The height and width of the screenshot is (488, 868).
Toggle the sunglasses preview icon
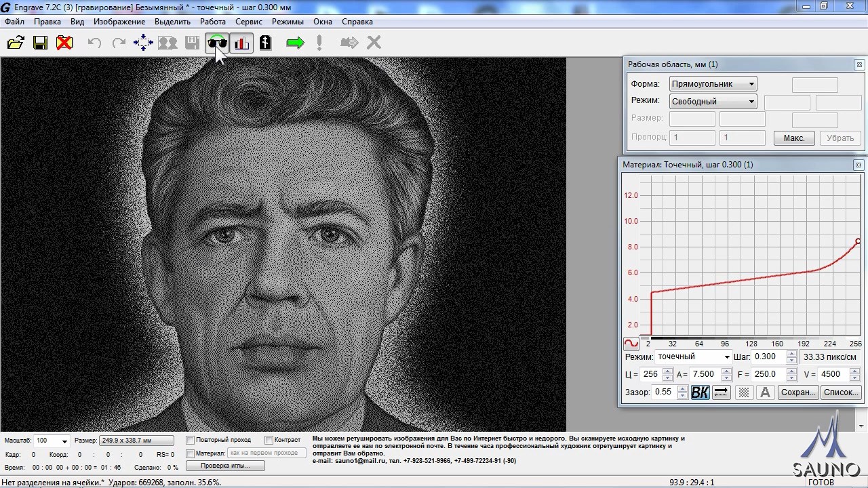[x=217, y=43]
